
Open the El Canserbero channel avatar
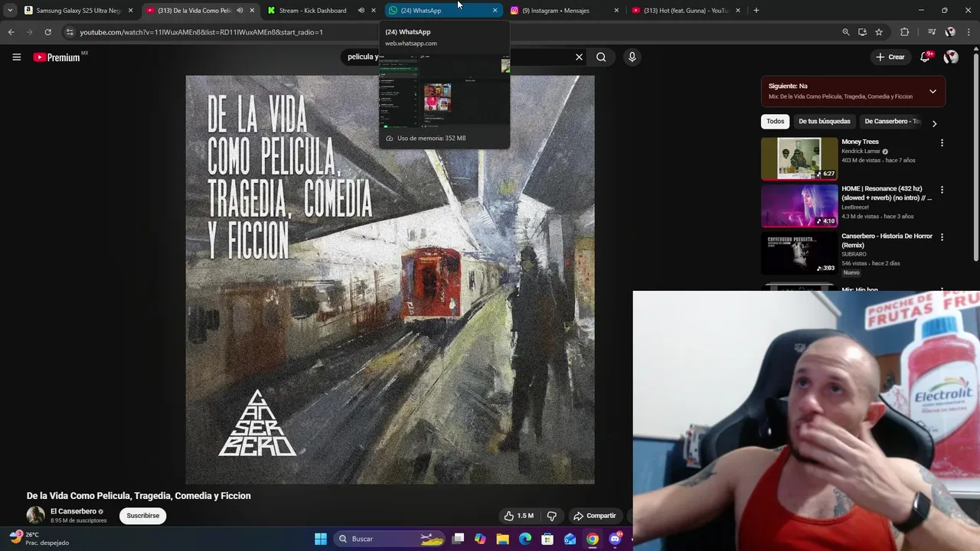[x=36, y=515]
